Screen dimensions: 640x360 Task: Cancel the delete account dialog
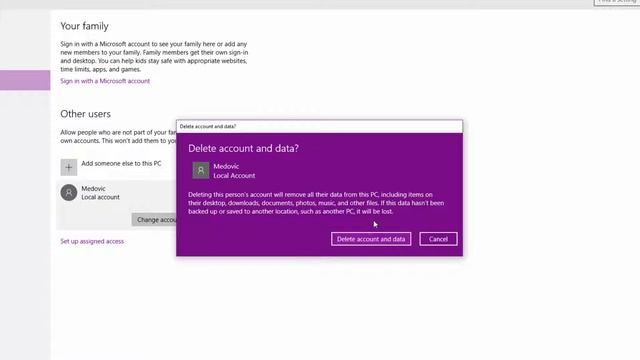click(438, 239)
